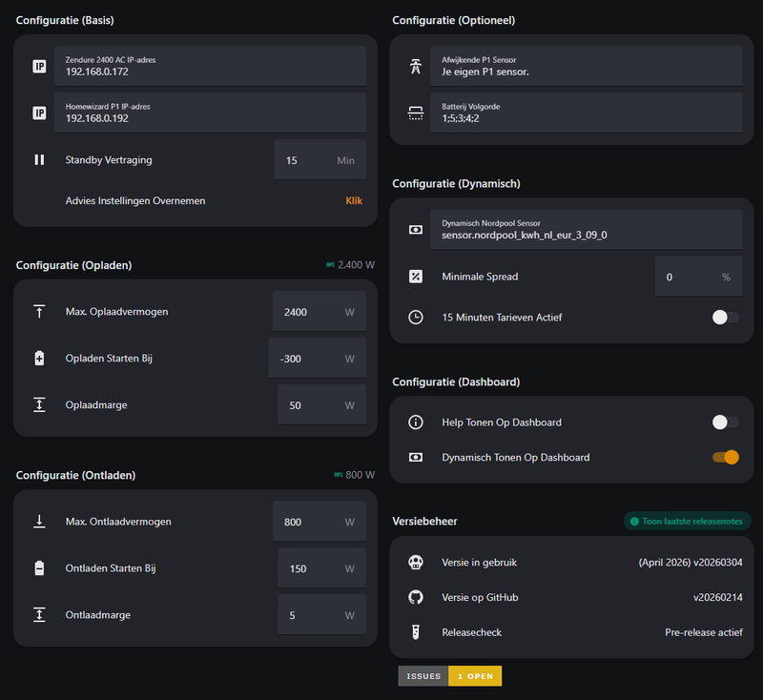The width and height of the screenshot is (763, 700).
Task: Click the test tube icon beside Releasecheck
Action: click(416, 632)
